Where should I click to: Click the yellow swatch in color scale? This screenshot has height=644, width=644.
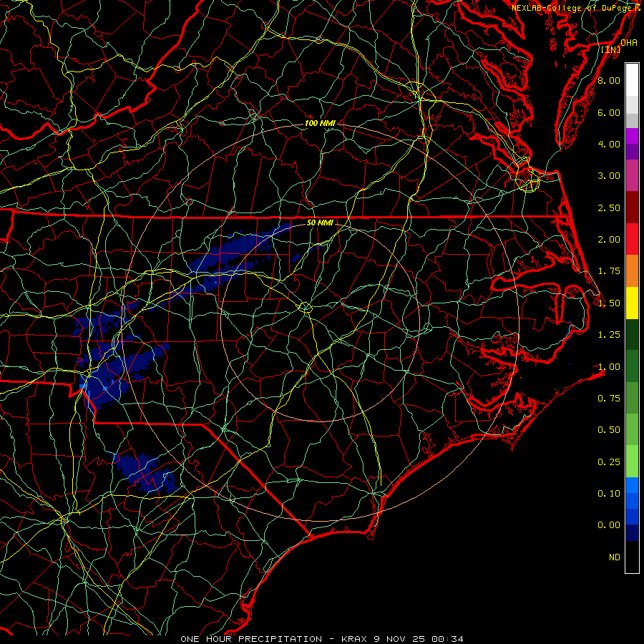click(632, 303)
